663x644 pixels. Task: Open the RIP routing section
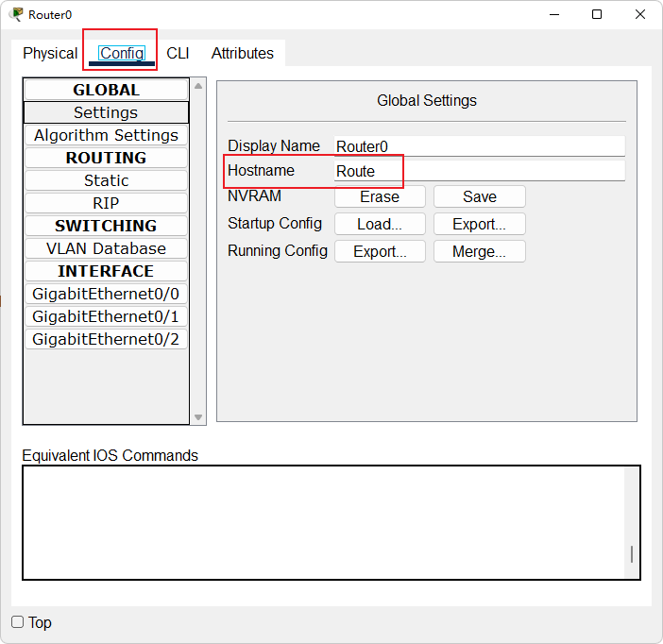point(106,203)
